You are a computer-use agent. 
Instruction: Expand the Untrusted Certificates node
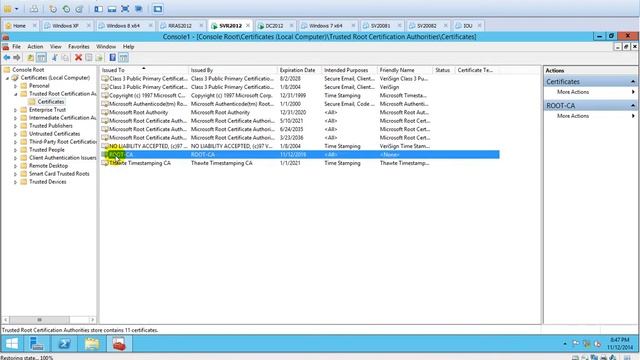[16, 134]
